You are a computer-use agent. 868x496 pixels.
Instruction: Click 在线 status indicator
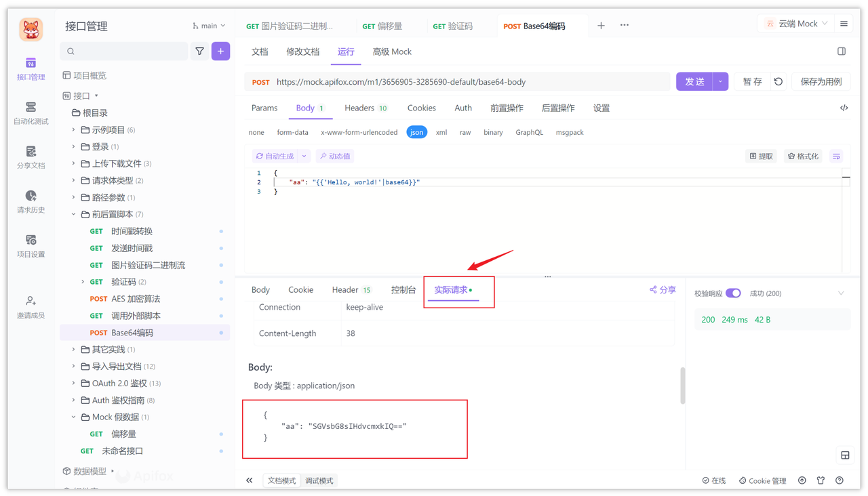(714, 480)
